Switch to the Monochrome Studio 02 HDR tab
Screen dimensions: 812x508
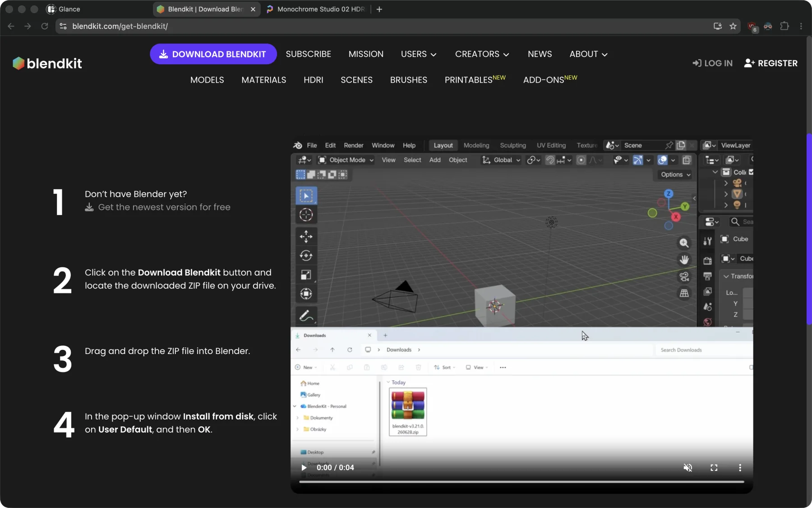(x=316, y=9)
